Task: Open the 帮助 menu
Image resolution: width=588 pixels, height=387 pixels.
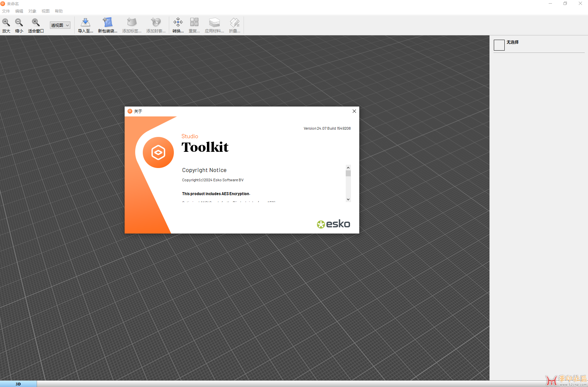Action: pos(59,11)
